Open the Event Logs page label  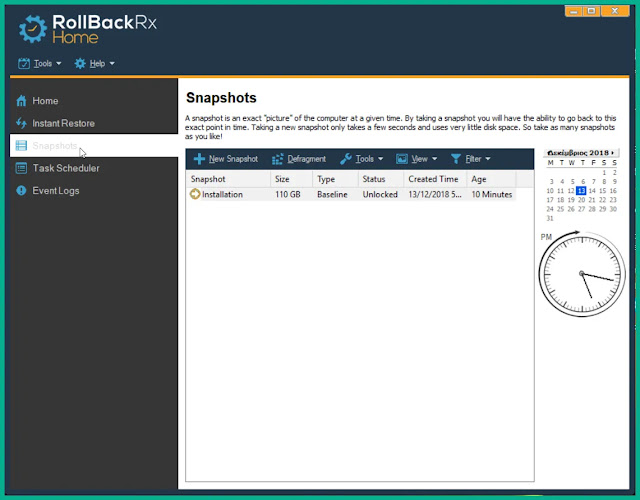[56, 191]
